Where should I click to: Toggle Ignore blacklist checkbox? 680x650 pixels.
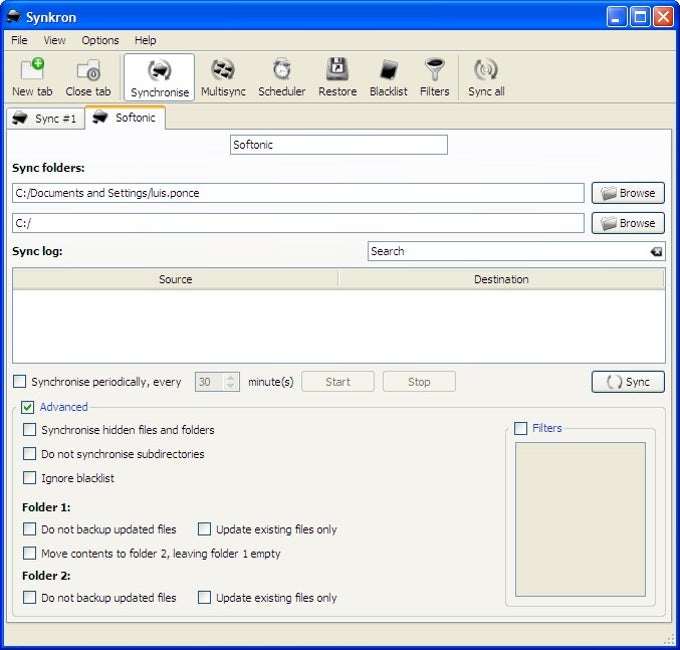pyautogui.click(x=29, y=478)
